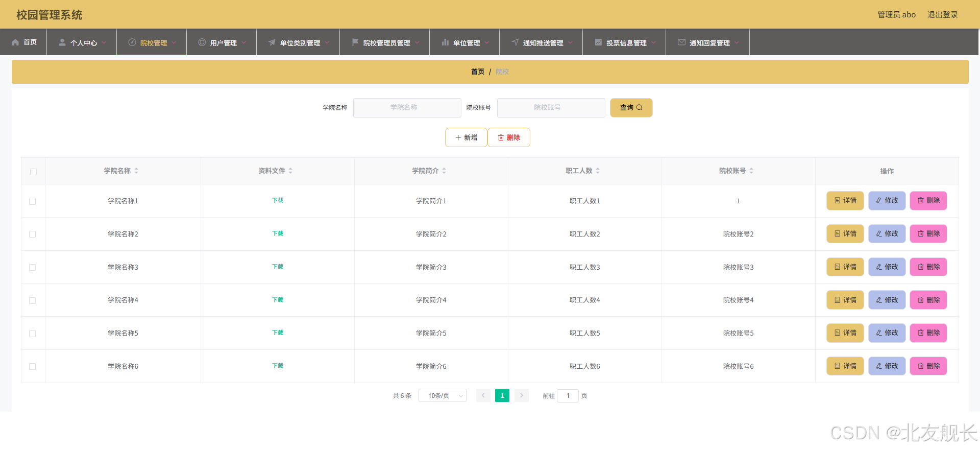The height and width of the screenshot is (449, 980).
Task: Open the 首页 navigation menu item
Action: [x=23, y=42]
